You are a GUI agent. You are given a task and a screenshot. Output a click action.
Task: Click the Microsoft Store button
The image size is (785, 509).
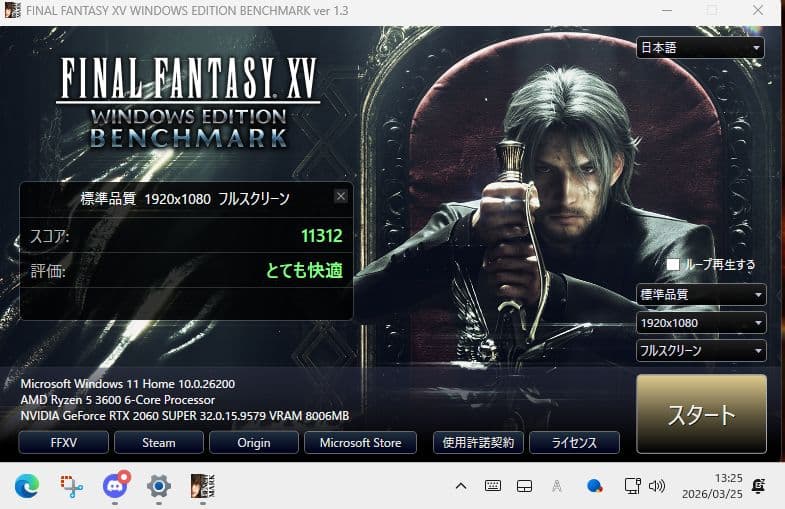click(x=360, y=443)
